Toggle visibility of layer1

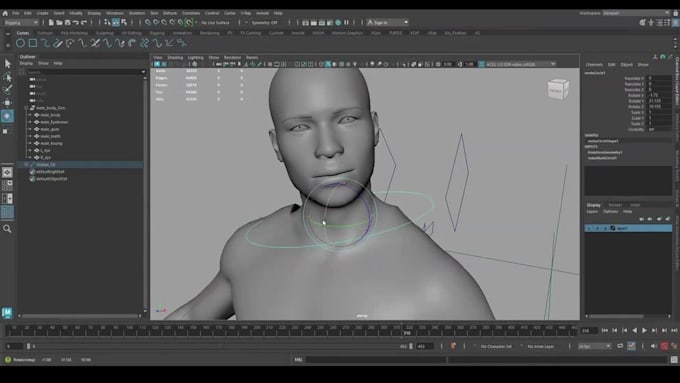[x=589, y=228]
